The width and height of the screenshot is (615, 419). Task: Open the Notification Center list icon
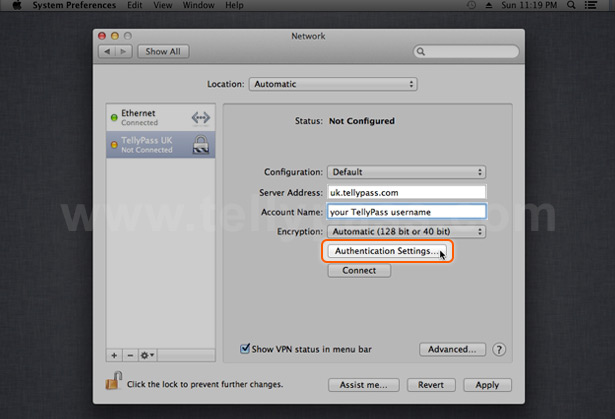tap(591, 5)
